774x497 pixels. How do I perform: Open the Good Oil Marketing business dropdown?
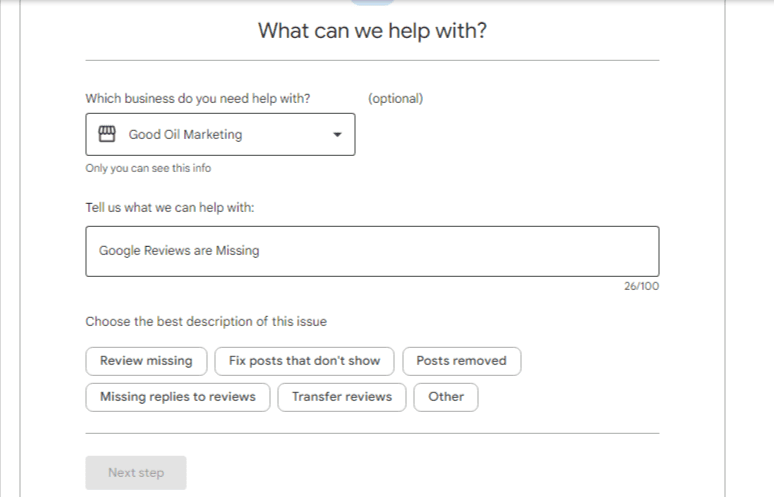point(220,134)
